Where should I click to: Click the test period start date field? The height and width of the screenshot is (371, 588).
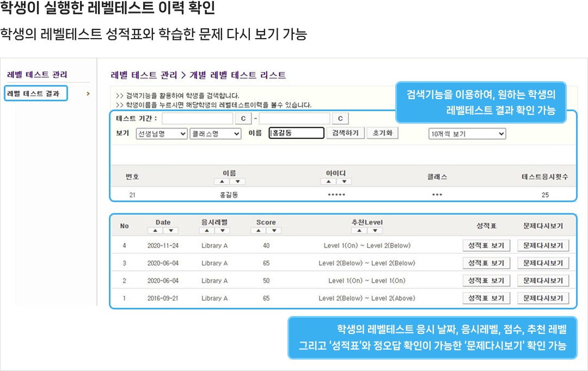point(197,119)
